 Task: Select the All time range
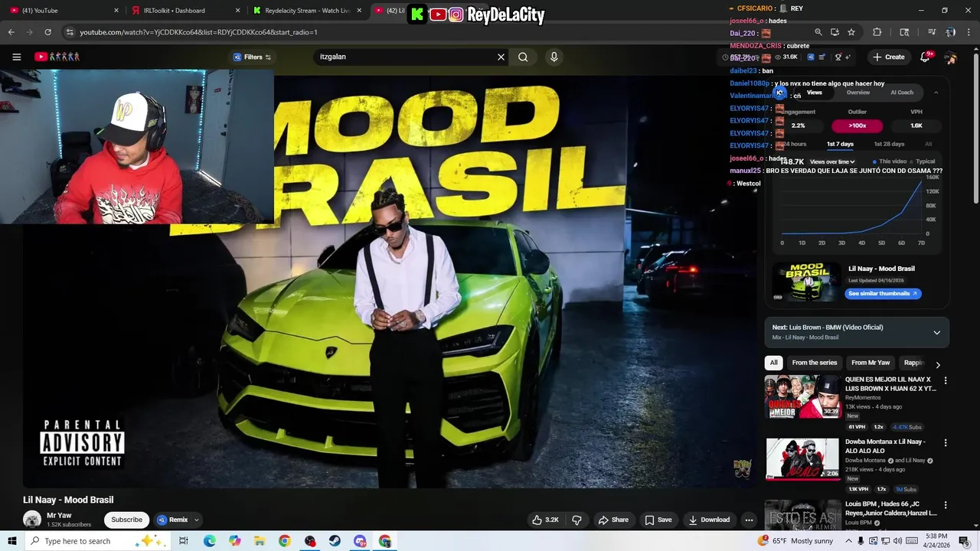929,144
